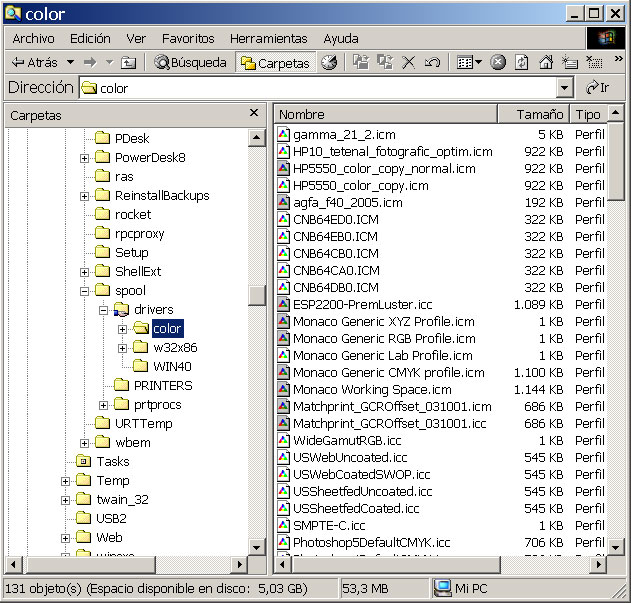631x603 pixels.
Task: Open the Búsqueda search pane
Action: (x=190, y=62)
